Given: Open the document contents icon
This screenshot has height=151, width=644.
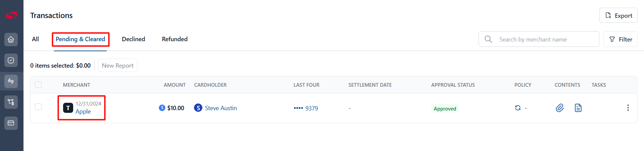Looking at the screenshot, I should click(x=578, y=108).
